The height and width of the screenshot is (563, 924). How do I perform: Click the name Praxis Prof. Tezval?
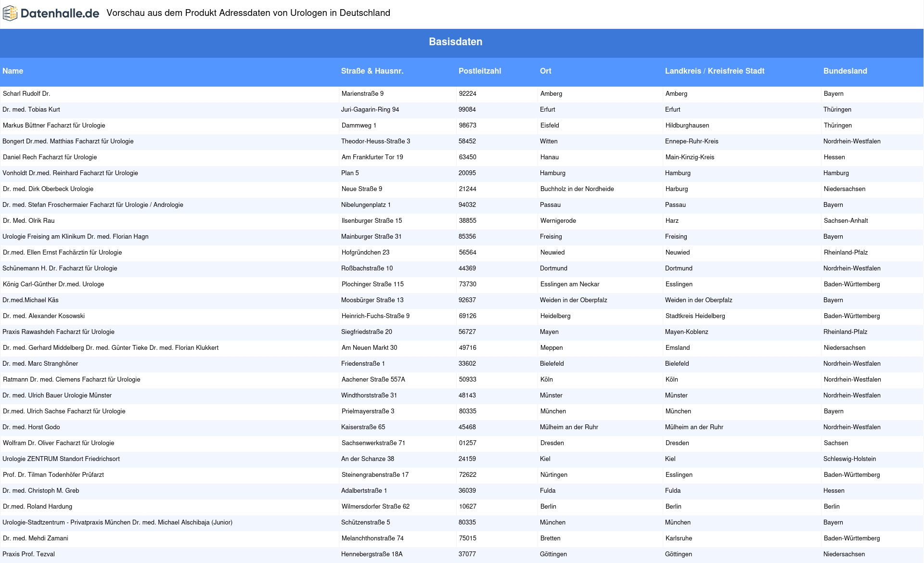pyautogui.click(x=28, y=554)
